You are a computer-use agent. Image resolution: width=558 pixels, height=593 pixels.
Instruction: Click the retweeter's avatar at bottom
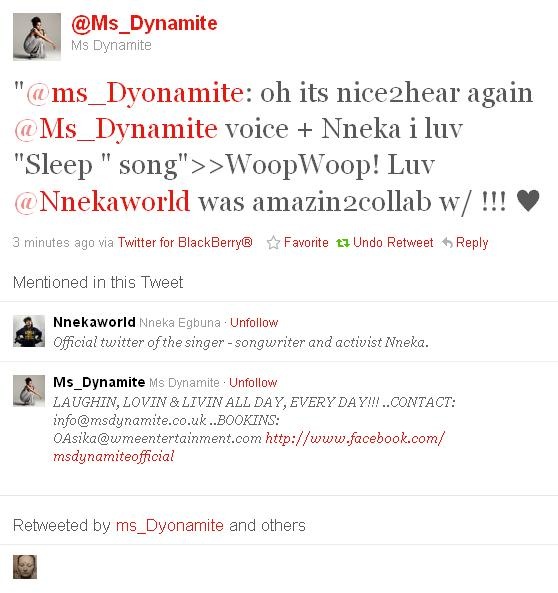(25, 567)
